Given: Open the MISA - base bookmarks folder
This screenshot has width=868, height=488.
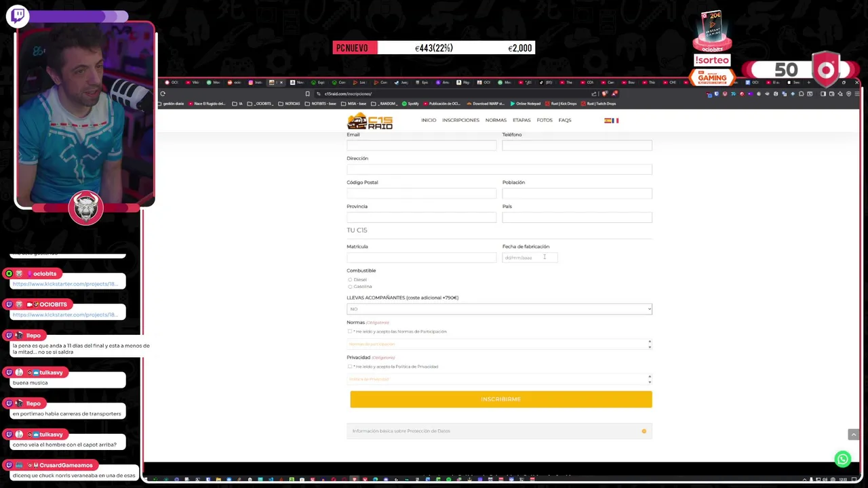Looking at the screenshot, I should coord(355,104).
